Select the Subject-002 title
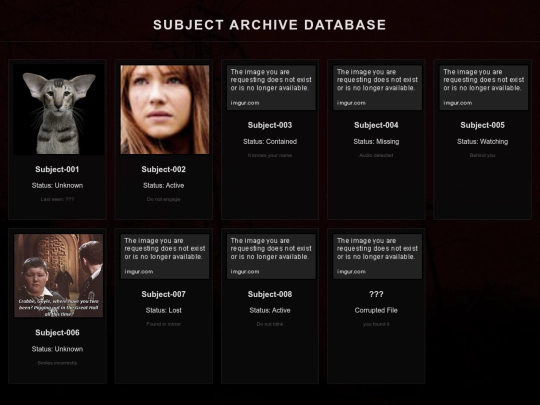The height and width of the screenshot is (405, 540). [x=164, y=169]
